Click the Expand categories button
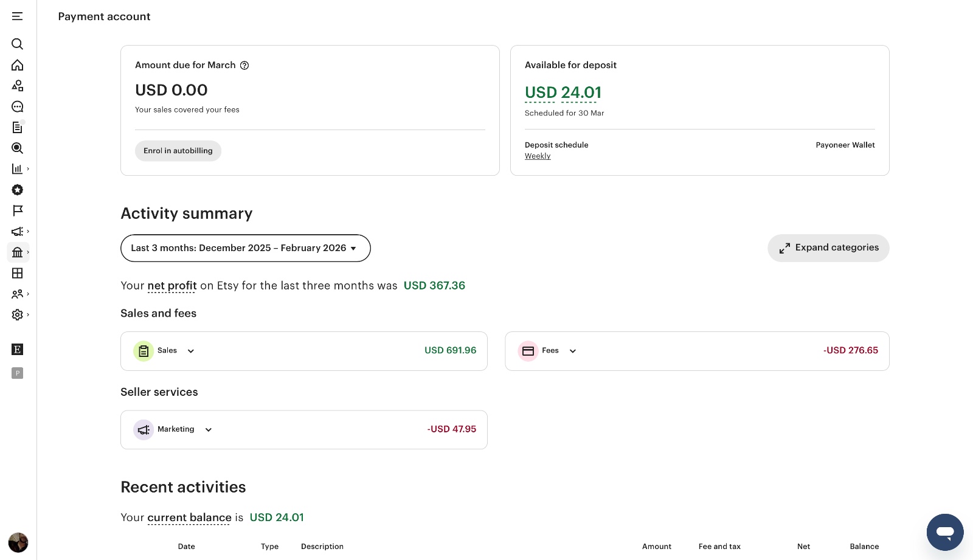This screenshot has width=973, height=560. 828,248
